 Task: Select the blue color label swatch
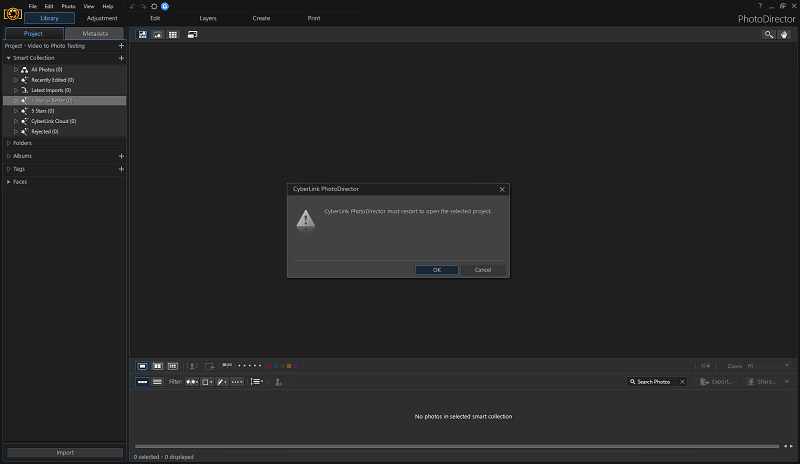point(276,366)
